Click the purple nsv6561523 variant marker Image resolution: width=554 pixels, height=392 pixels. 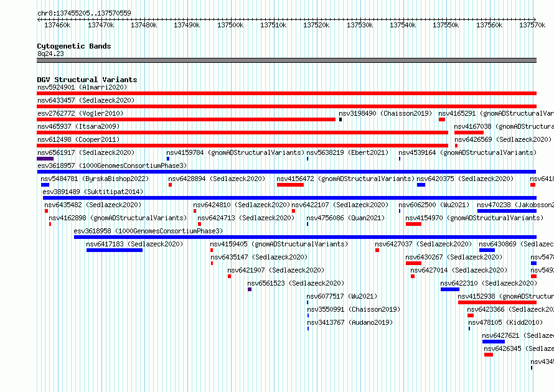(250, 289)
